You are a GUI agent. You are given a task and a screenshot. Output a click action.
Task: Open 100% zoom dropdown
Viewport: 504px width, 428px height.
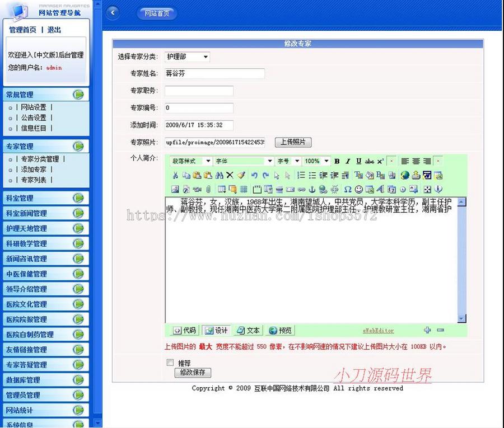(316, 161)
